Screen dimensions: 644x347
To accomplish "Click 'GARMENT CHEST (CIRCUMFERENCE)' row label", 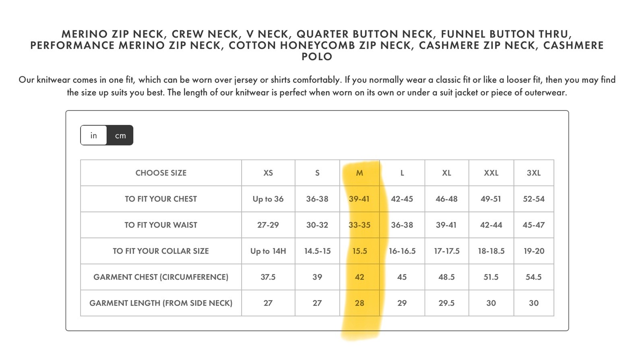I will pos(161,277).
